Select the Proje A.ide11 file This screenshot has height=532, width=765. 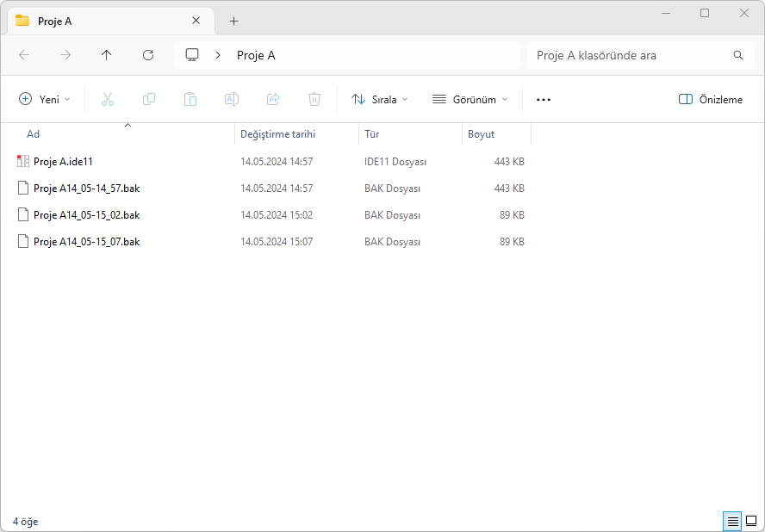(x=63, y=161)
